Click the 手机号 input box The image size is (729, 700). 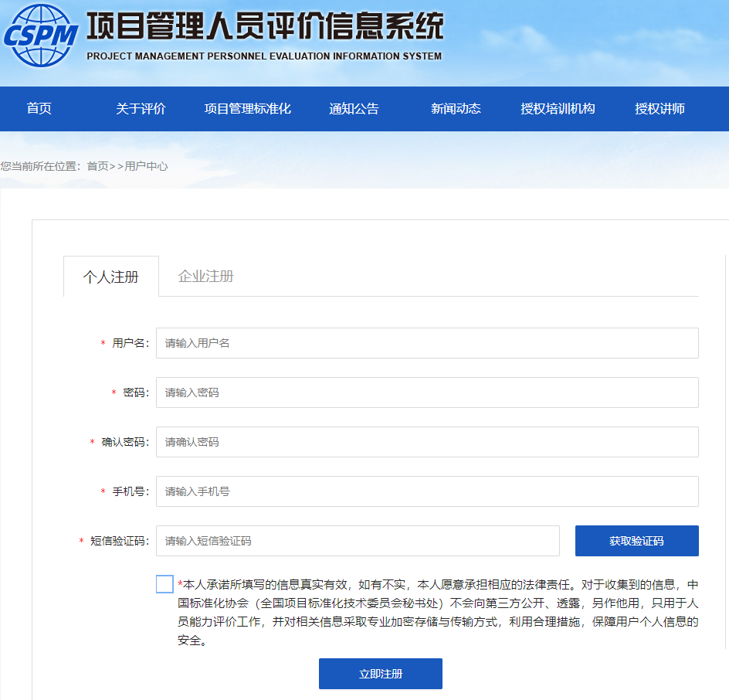(426, 491)
